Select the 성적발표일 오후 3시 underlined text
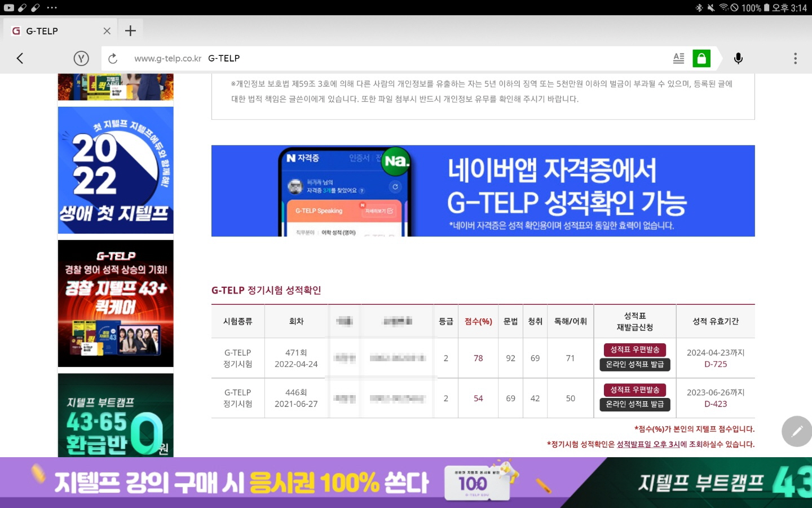Image resolution: width=812 pixels, height=508 pixels. 648,444
